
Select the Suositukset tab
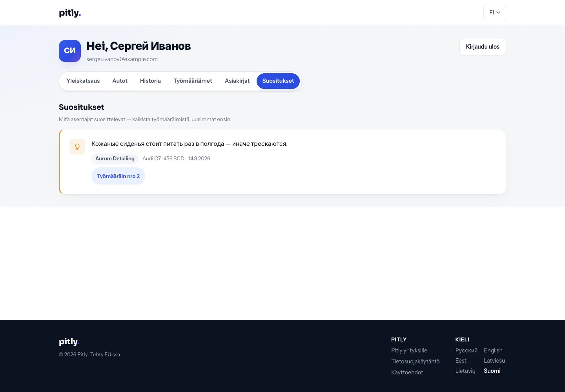tap(278, 81)
